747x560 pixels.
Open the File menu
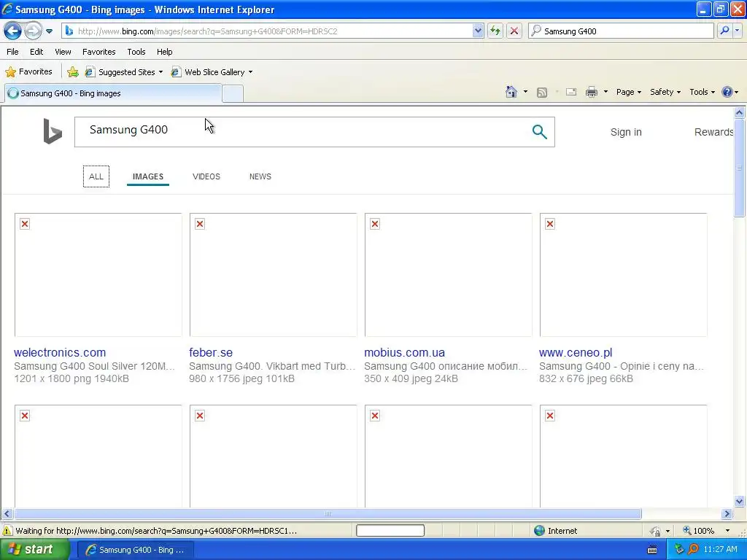click(12, 52)
